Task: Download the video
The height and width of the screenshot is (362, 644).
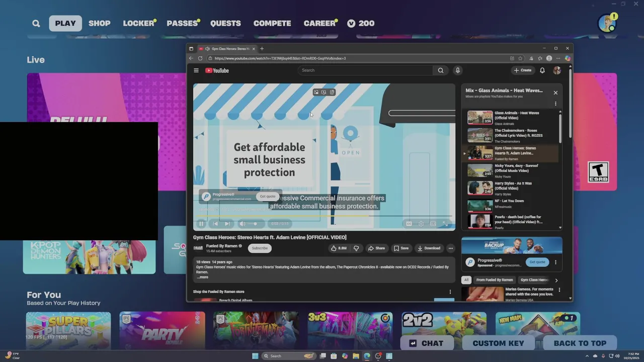Action: click(429, 248)
